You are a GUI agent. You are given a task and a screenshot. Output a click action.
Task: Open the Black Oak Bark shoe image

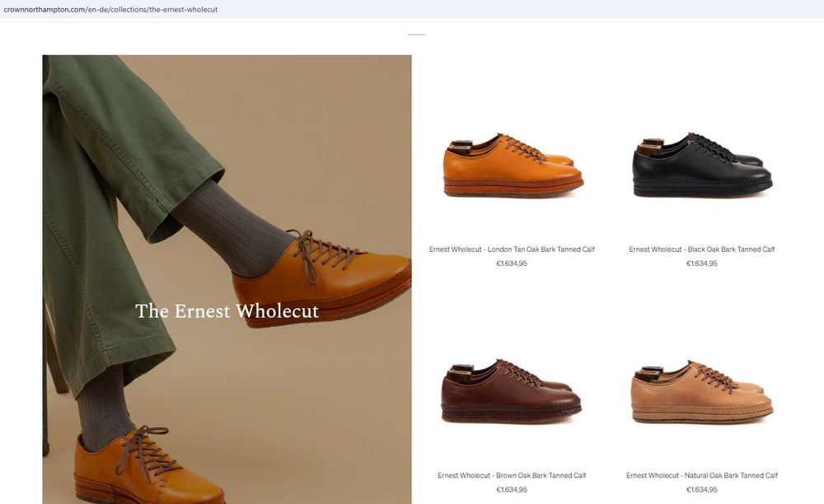pyautogui.click(x=702, y=166)
